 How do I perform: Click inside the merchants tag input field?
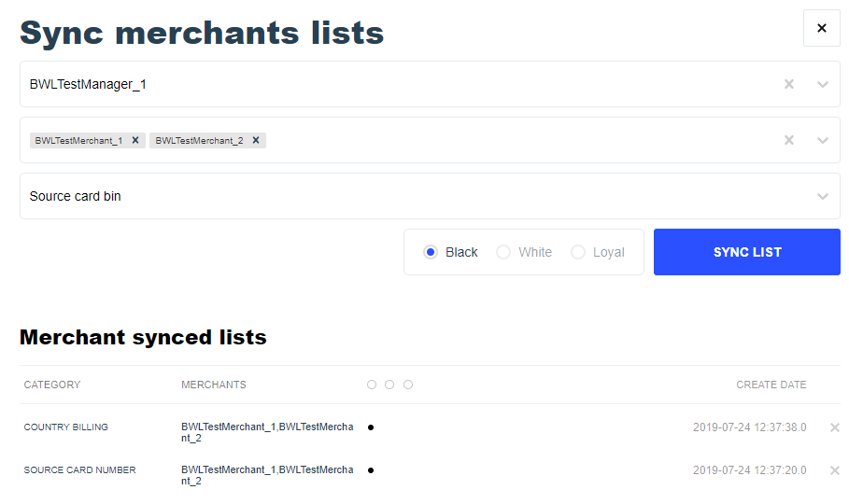coord(514,140)
